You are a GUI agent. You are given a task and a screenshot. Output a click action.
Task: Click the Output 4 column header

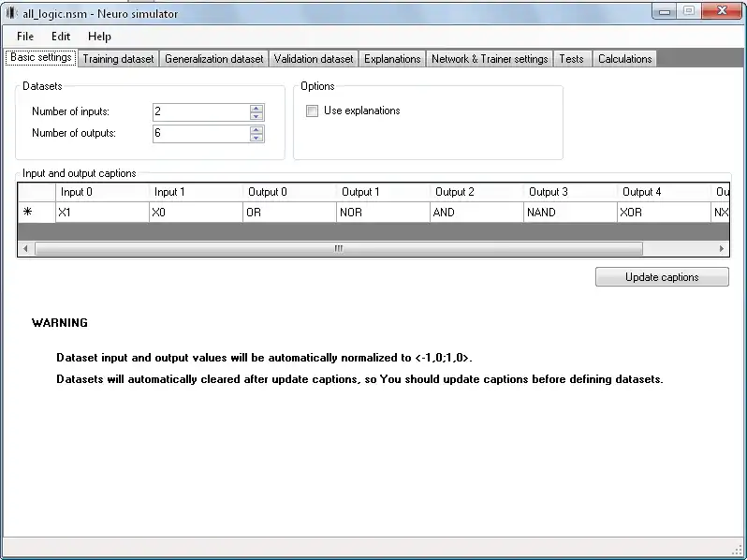664,192
